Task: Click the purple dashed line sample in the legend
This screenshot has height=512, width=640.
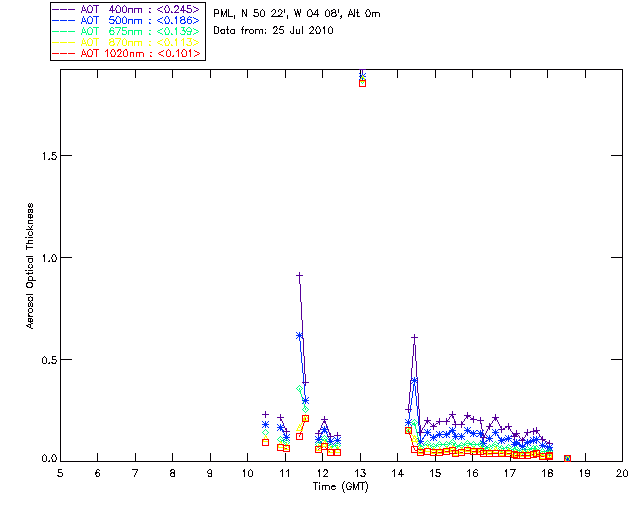Action: [64, 9]
